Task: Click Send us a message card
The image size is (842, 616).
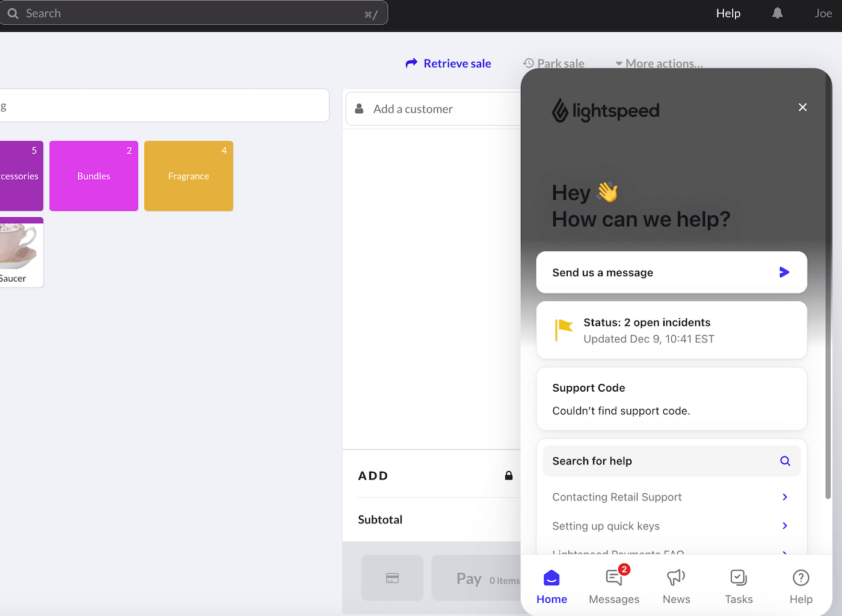Action: coord(671,273)
